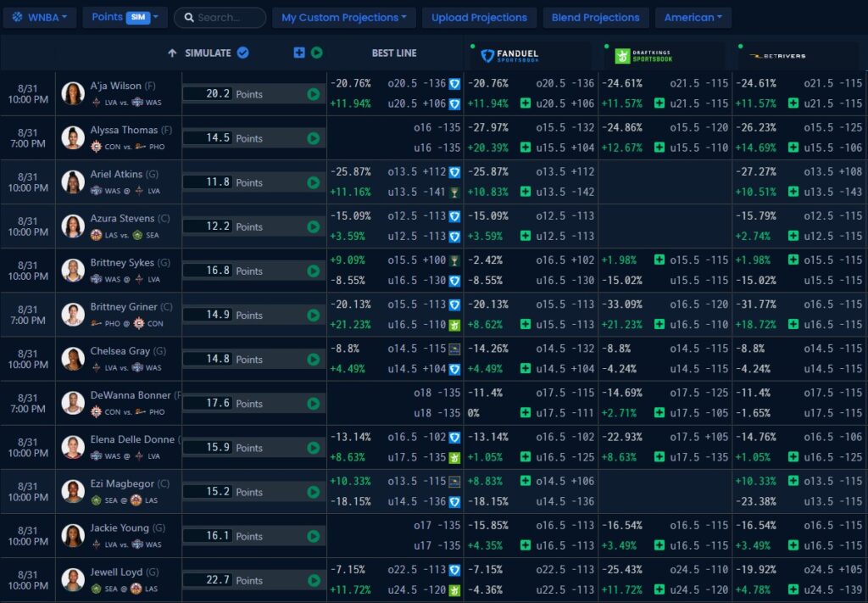Click DraftKings icon on Jewell Loyd u24.5 best line
The image size is (868, 603).
(454, 590)
